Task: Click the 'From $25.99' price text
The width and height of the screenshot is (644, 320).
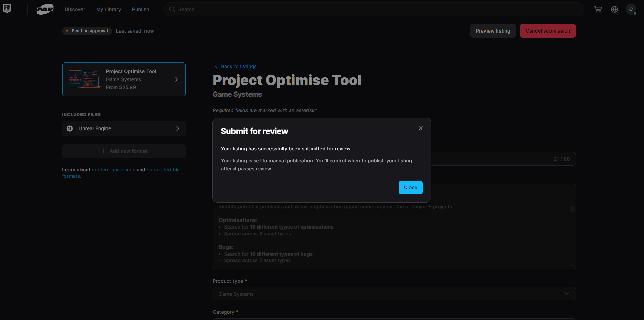Action: (121, 87)
